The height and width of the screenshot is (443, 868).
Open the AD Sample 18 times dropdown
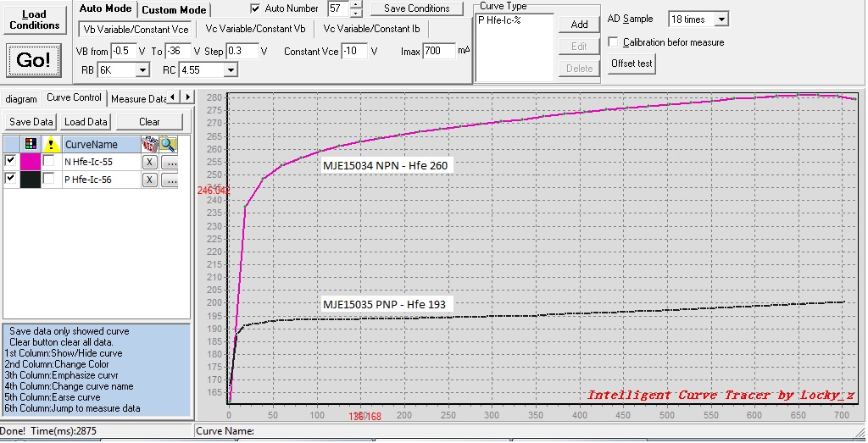click(721, 19)
